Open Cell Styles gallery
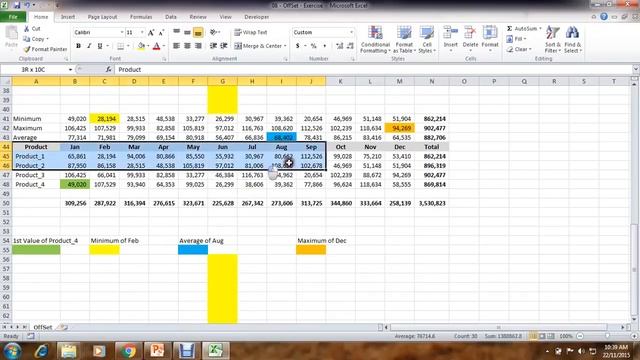This screenshot has width=640, height=360. pos(427,39)
